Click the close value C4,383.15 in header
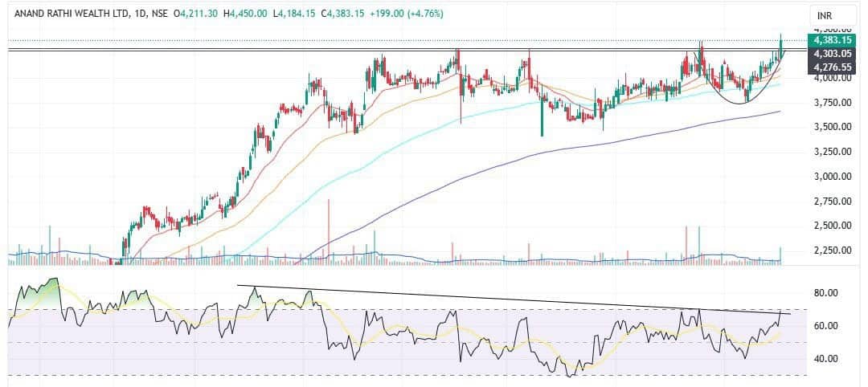 click(x=342, y=14)
